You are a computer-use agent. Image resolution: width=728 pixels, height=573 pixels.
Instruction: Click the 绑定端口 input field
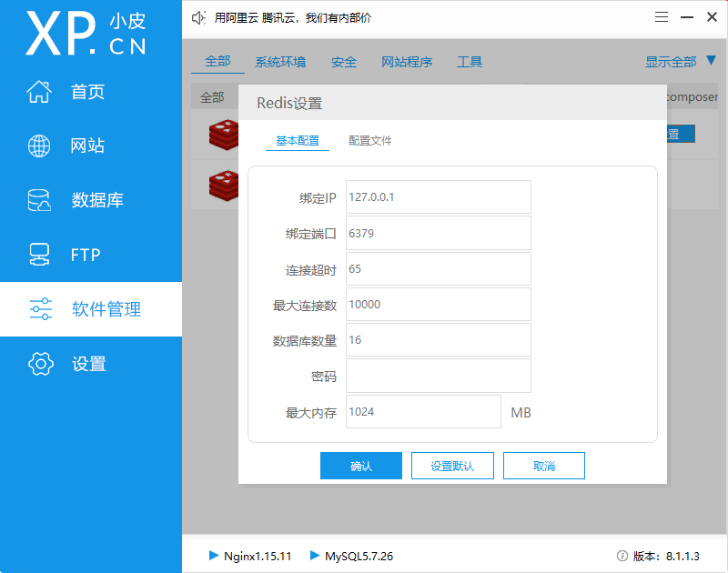click(439, 233)
